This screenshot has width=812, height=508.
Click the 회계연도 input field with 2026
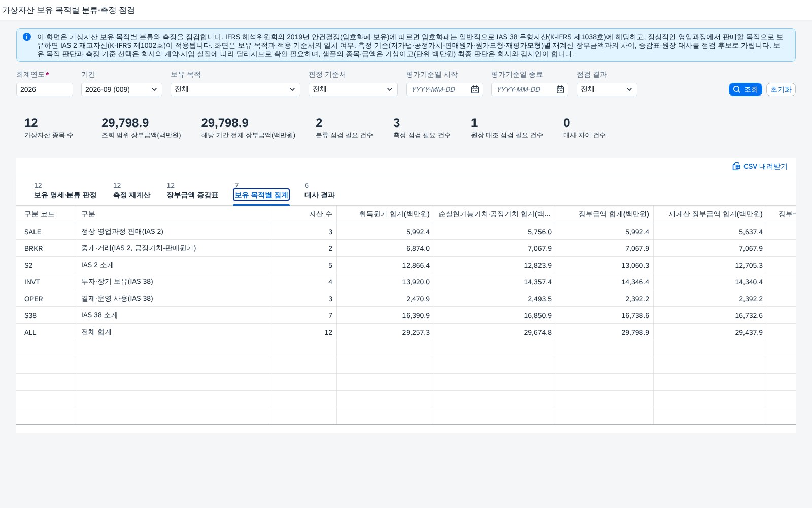[45, 89]
